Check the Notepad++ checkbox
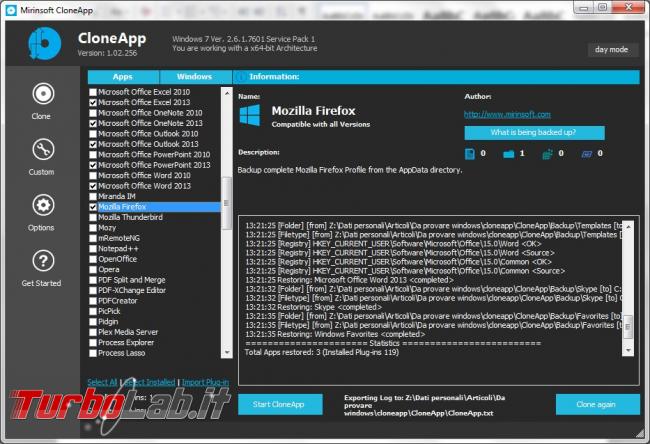Viewport: 650px width, 444px height. pyautogui.click(x=93, y=249)
